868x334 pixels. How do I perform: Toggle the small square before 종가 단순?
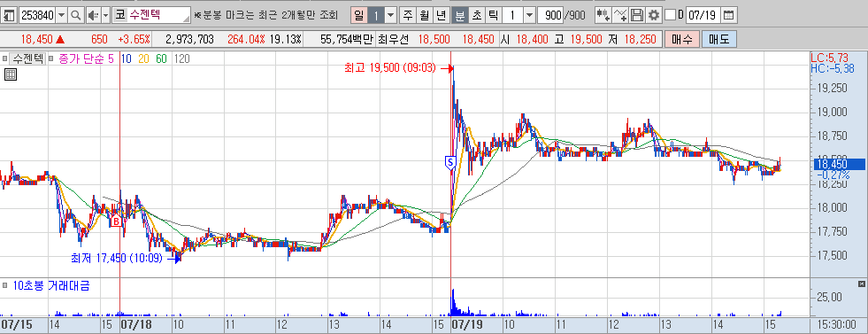click(51, 58)
